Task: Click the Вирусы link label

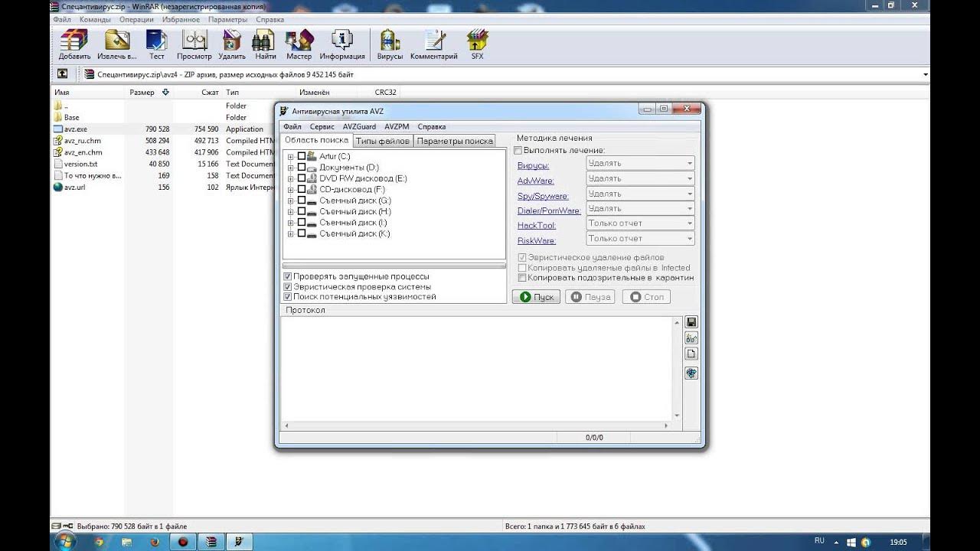Action: pyautogui.click(x=533, y=165)
